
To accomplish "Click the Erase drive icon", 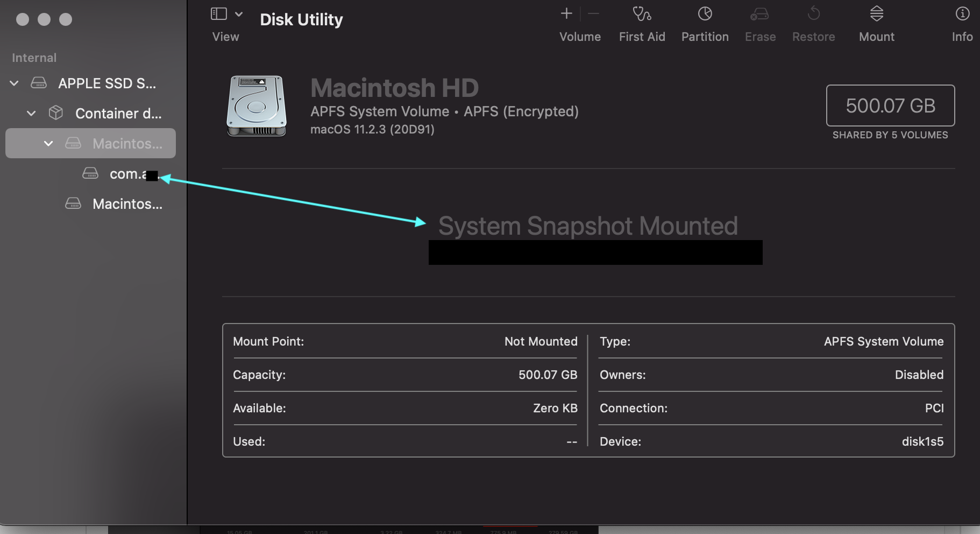I will 759,14.
